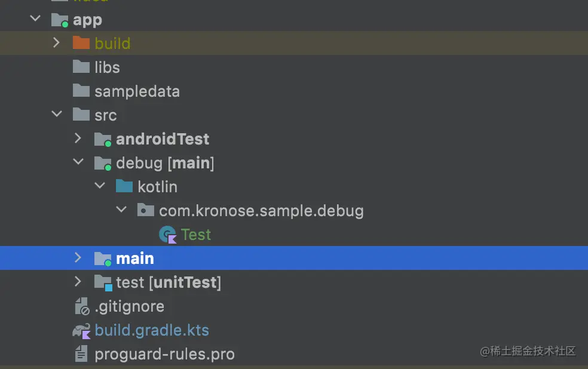Expand the build folder
The width and height of the screenshot is (588, 369).
[x=56, y=42]
